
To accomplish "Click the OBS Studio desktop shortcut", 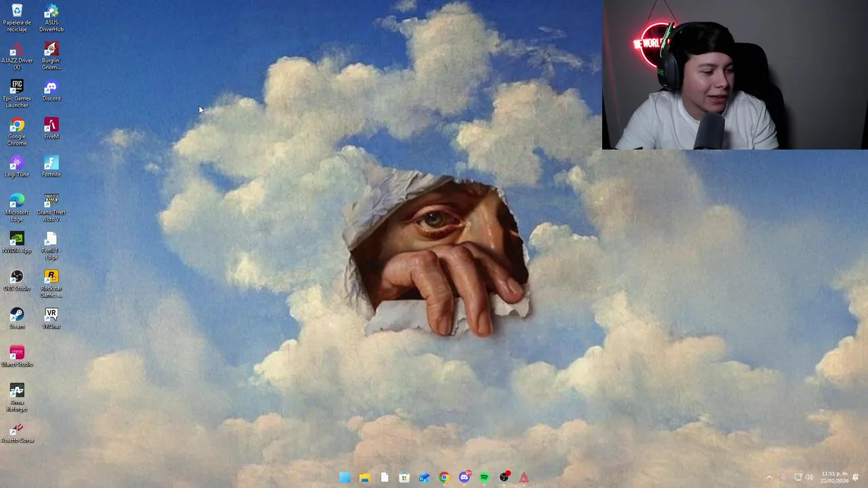I will coord(17,281).
